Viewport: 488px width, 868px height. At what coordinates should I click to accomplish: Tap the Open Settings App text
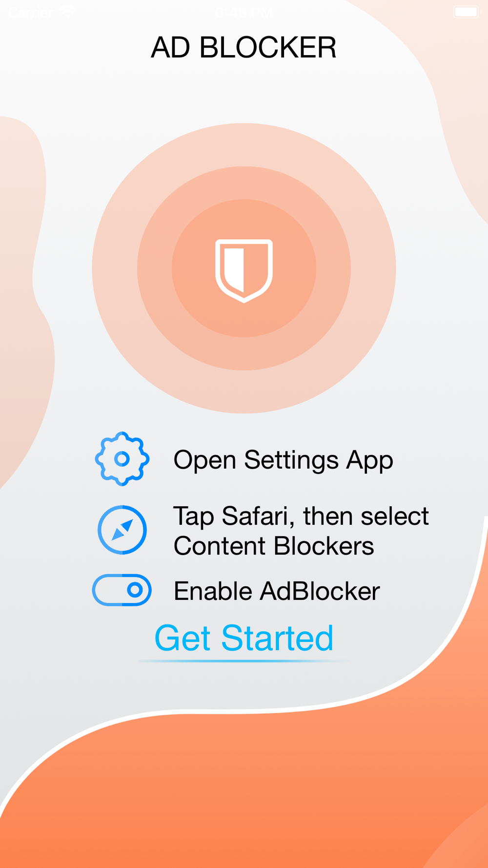283,460
